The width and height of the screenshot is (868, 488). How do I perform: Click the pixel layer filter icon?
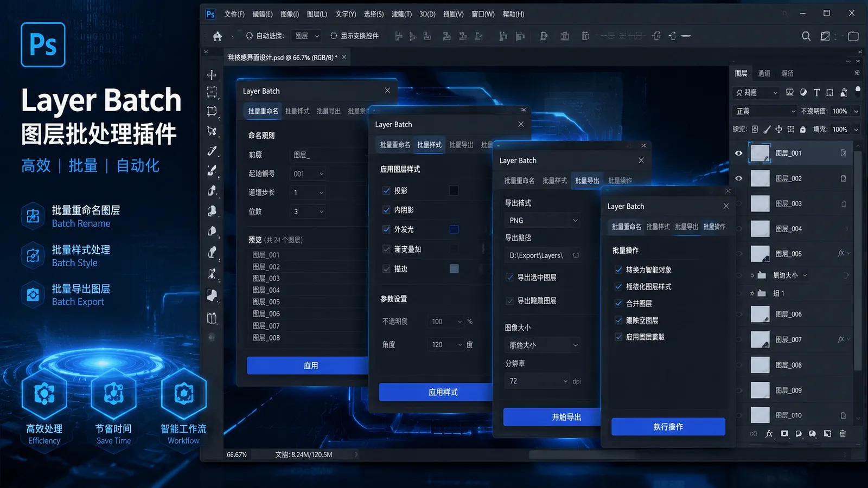(790, 93)
